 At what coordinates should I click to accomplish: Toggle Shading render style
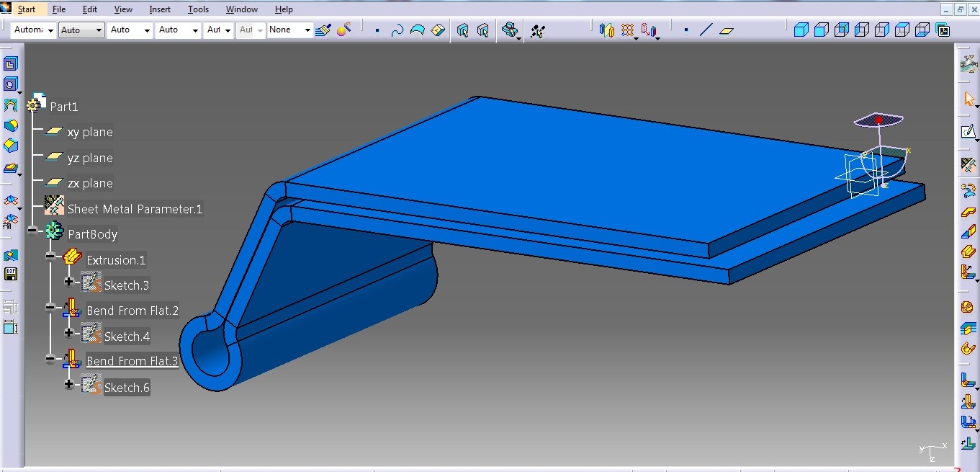pyautogui.click(x=800, y=30)
